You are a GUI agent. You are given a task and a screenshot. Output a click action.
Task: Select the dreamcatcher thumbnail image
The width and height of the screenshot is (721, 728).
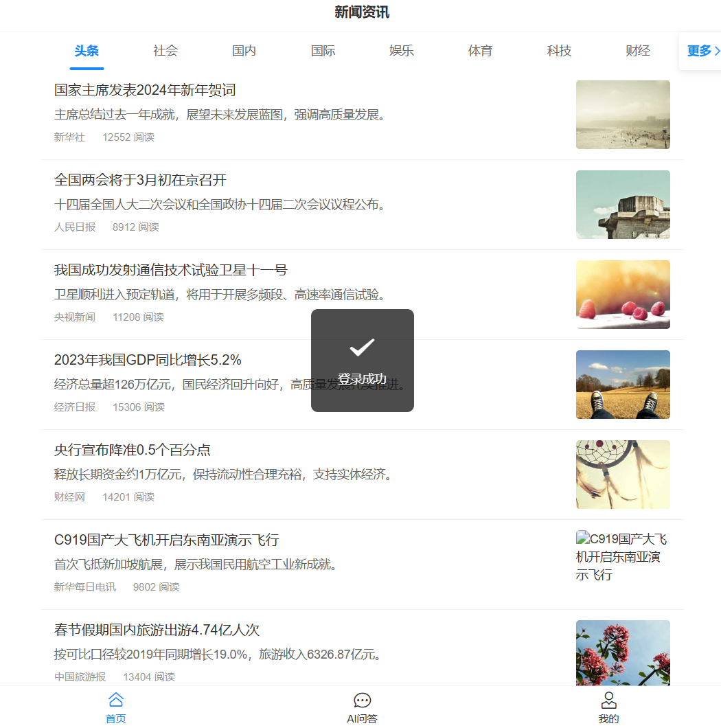[623, 475]
